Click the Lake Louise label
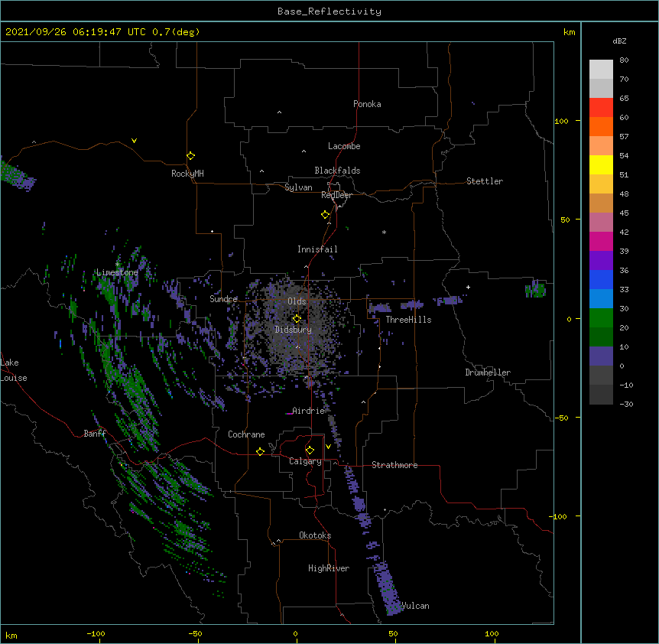The width and height of the screenshot is (659, 644). (x=14, y=370)
